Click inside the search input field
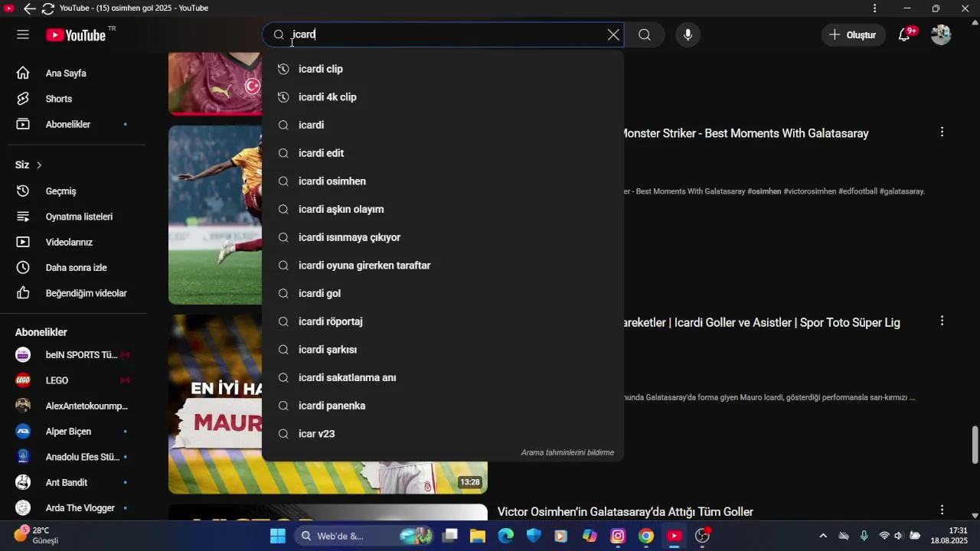 point(444,34)
